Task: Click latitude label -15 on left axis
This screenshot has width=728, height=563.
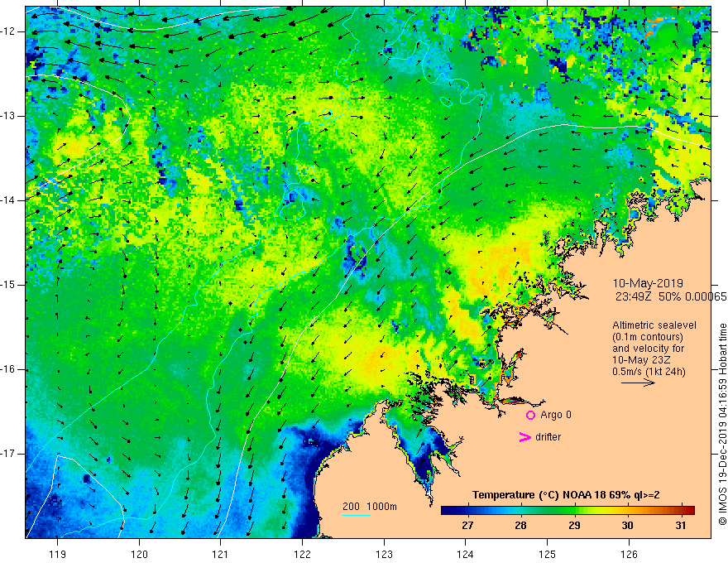Action: (x=9, y=285)
